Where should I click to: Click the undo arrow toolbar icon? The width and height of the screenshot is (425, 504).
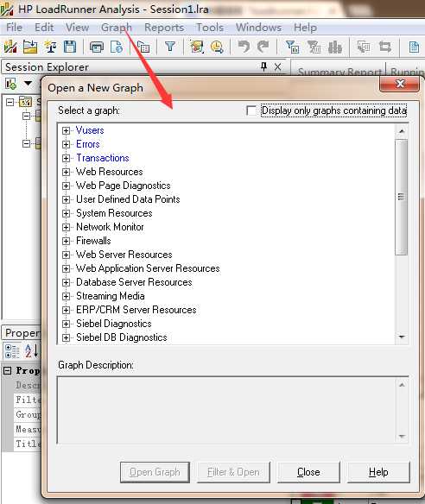244,47
